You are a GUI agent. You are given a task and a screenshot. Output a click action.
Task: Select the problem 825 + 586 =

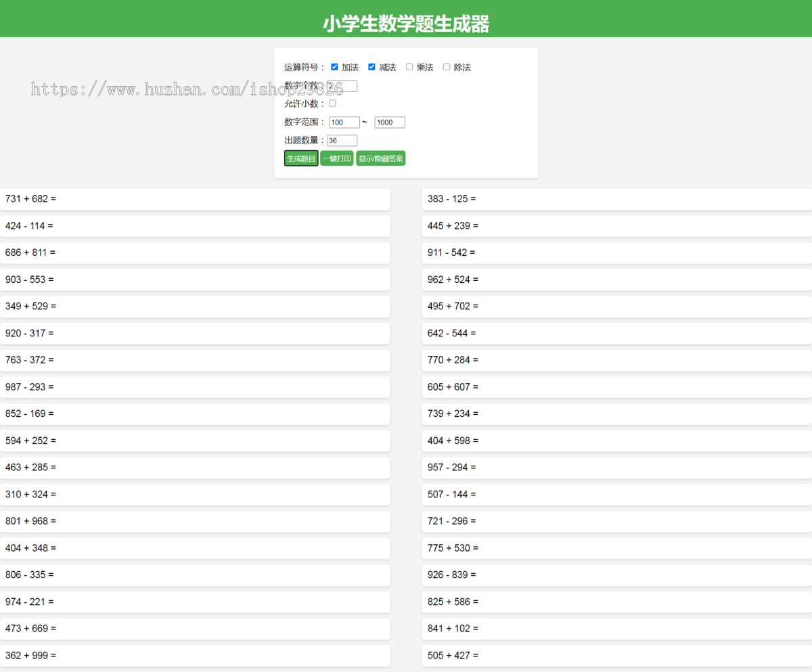pyautogui.click(x=617, y=602)
